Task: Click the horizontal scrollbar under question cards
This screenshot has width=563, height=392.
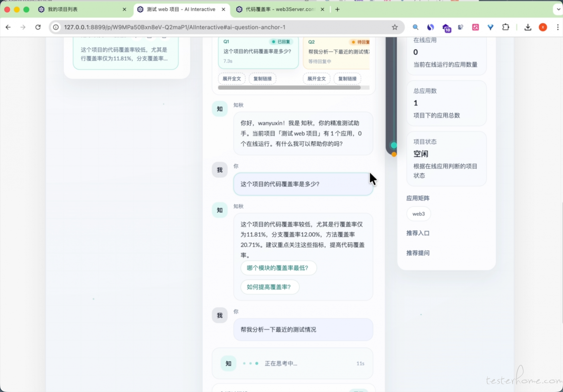Action: pyautogui.click(x=289, y=88)
